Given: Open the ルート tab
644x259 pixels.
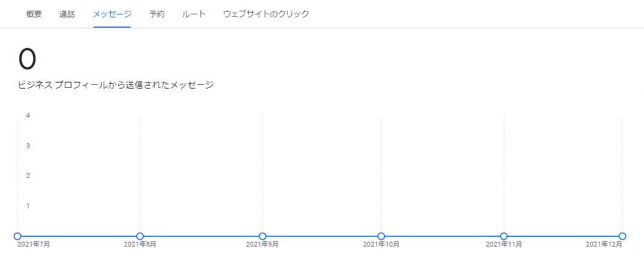Looking at the screenshot, I should (194, 14).
